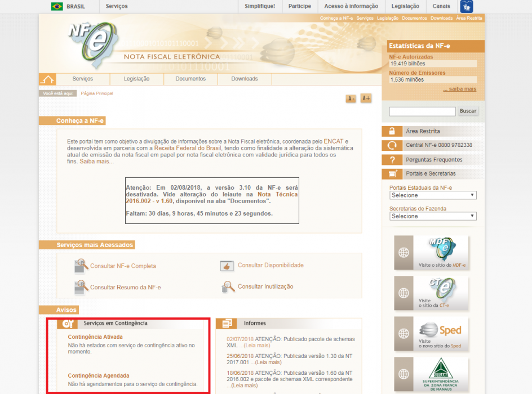The height and width of the screenshot is (394, 532).
Task: Open the Serviços tab in main navigation
Action: coord(83,79)
